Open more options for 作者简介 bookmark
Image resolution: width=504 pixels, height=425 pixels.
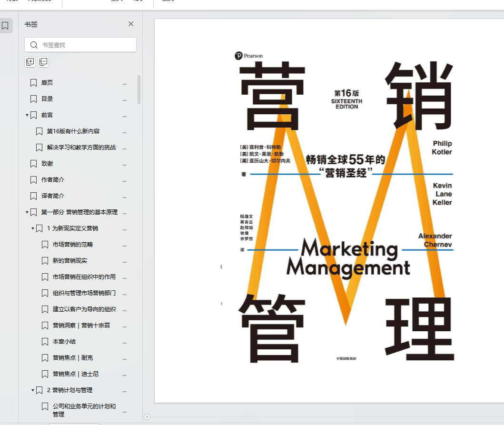pyautogui.click(x=124, y=181)
